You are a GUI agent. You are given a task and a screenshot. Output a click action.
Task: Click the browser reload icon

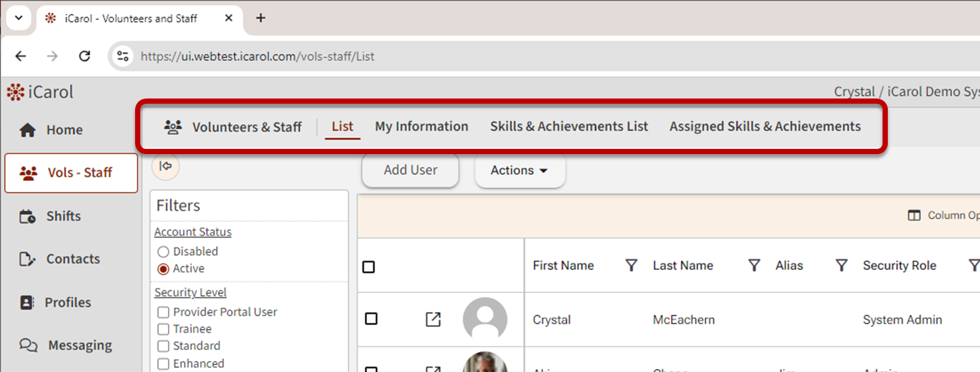(x=85, y=56)
